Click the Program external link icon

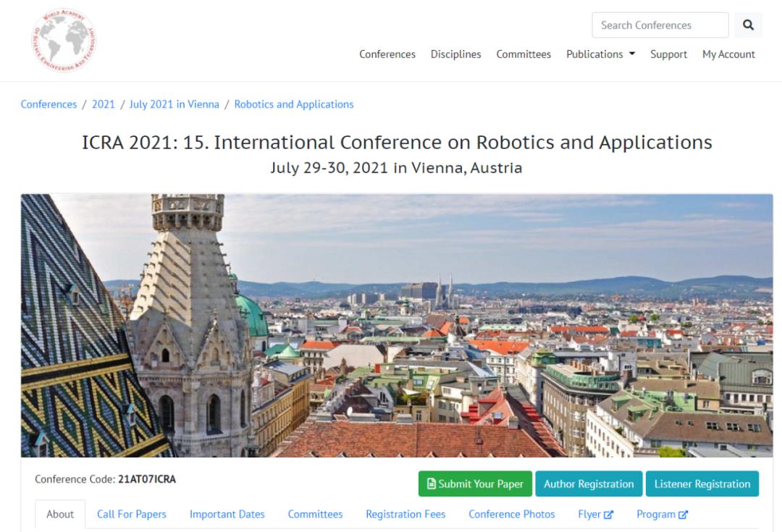(684, 515)
